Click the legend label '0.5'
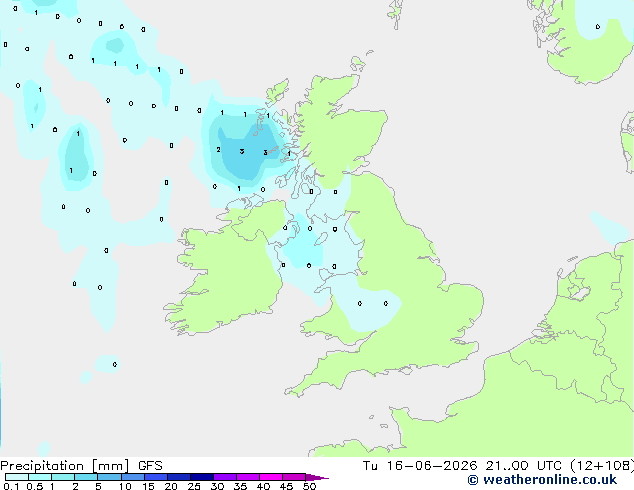This screenshot has height=490, width=634. (x=34, y=486)
